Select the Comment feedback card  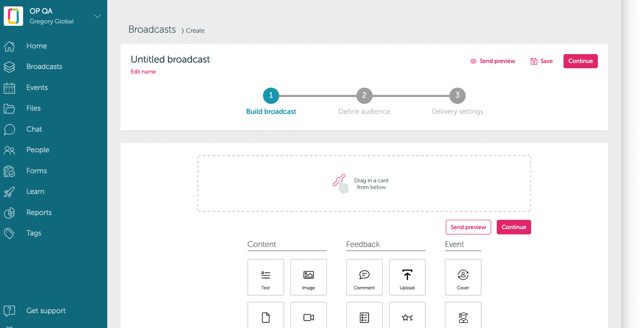(x=364, y=277)
